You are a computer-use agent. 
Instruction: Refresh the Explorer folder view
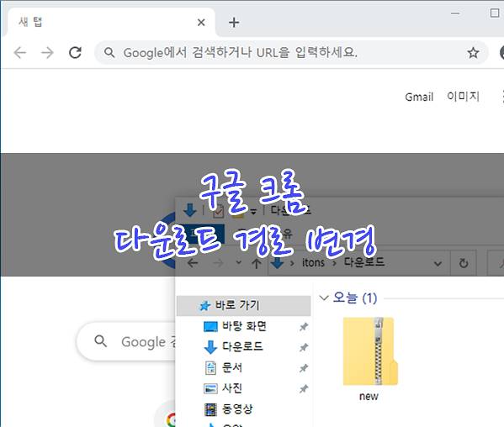tap(463, 263)
